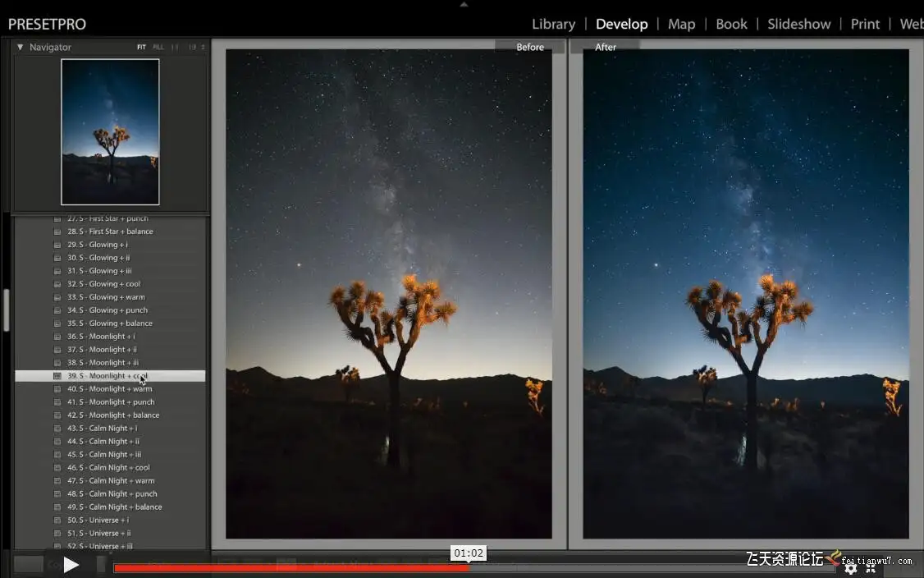
Task: Play the video with the play button
Action: (x=71, y=565)
